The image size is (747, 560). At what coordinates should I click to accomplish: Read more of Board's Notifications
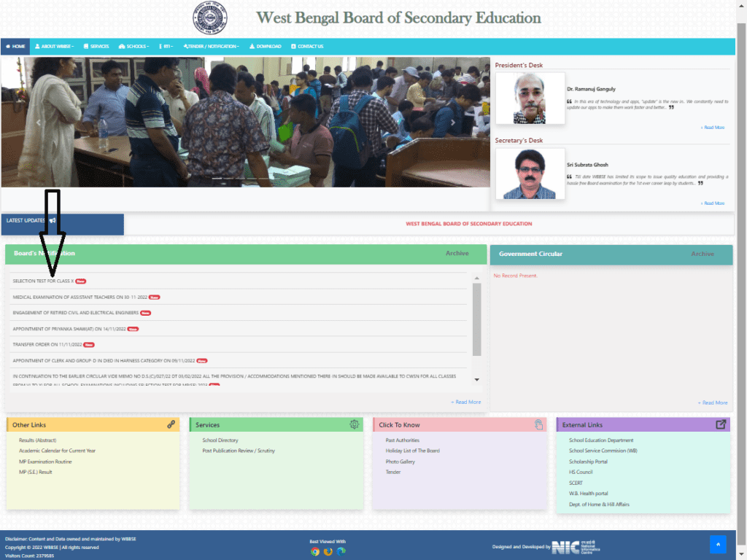[465, 402]
